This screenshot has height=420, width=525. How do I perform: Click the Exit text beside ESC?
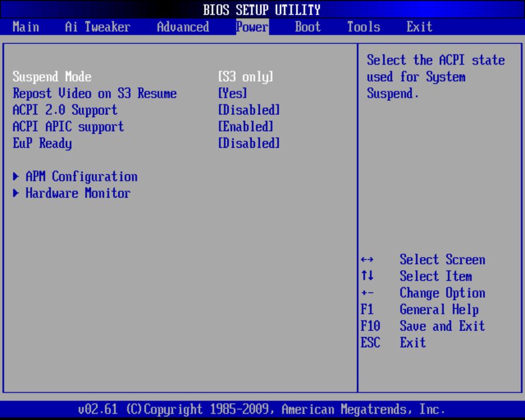pos(413,342)
